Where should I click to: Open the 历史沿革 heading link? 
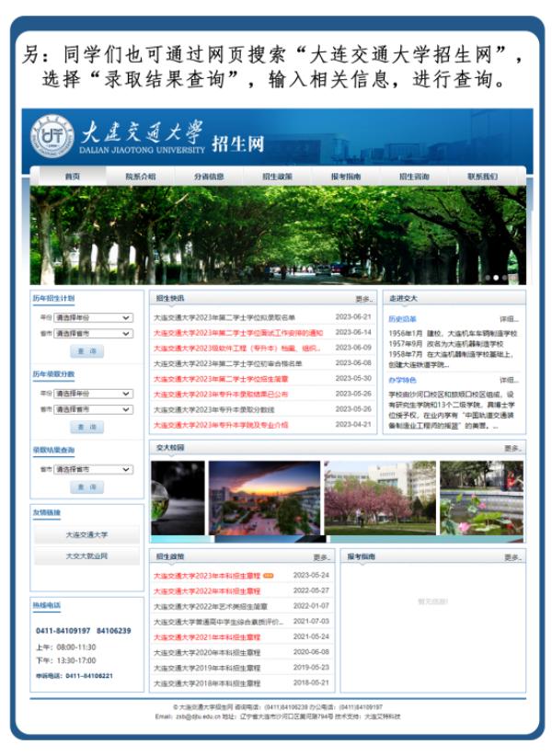coord(403,319)
